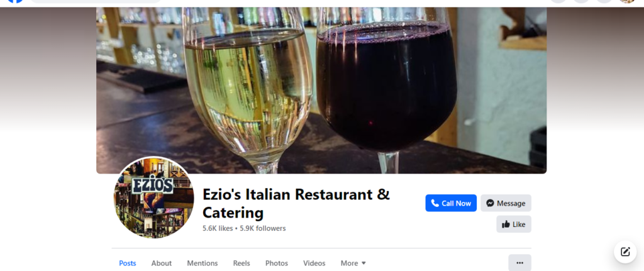The height and width of the screenshot is (271, 644).
Task: Click the search field at the top
Action: (96, 1)
